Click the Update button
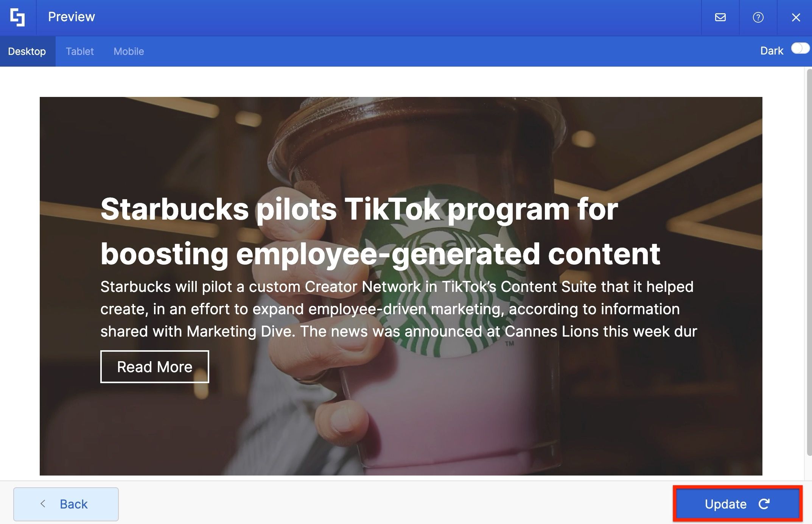This screenshot has width=812, height=524. (x=737, y=504)
